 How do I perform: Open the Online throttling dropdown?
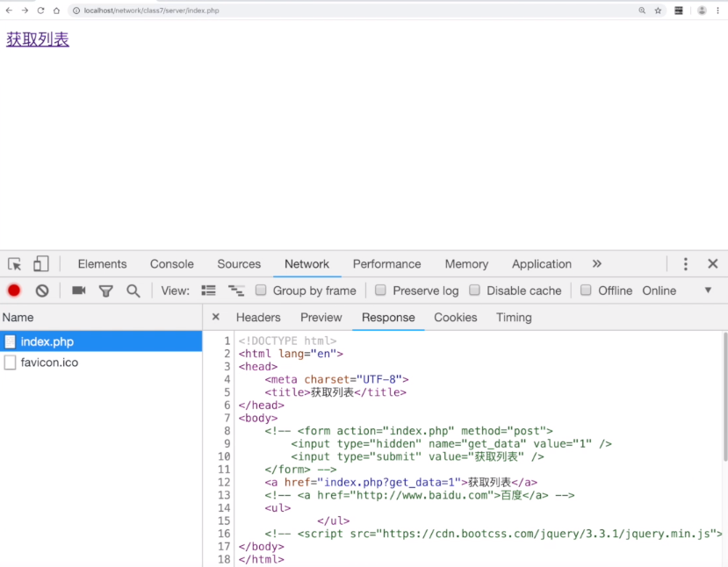click(x=677, y=291)
